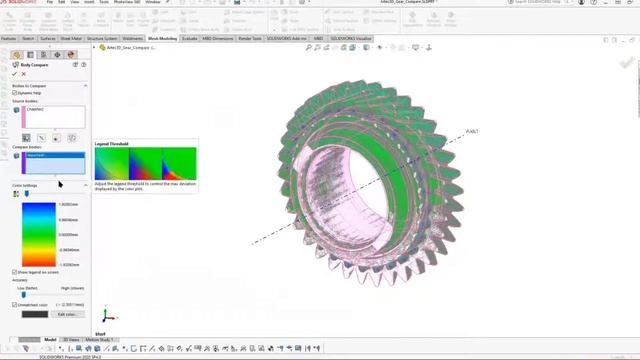Viewport: 640px width, 360px height.
Task: Click the Help question-mark icon in title bar
Action: pyautogui.click(x=593, y=2)
